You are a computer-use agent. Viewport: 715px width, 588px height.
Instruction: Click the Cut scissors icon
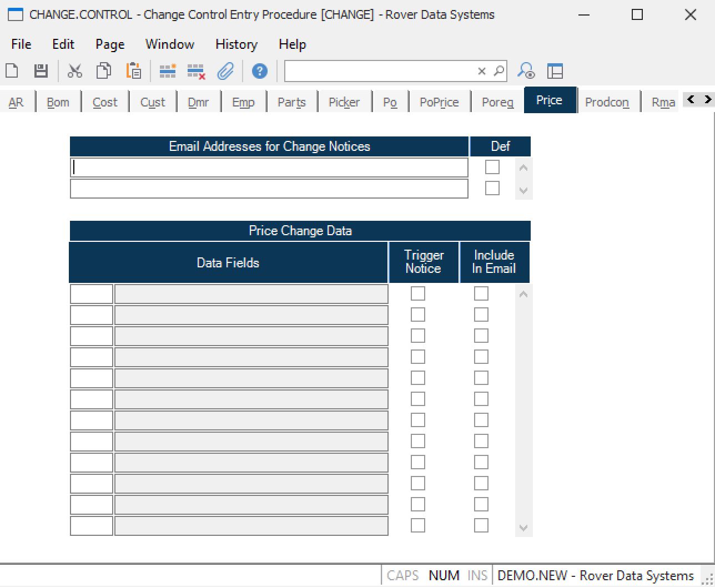[75, 71]
